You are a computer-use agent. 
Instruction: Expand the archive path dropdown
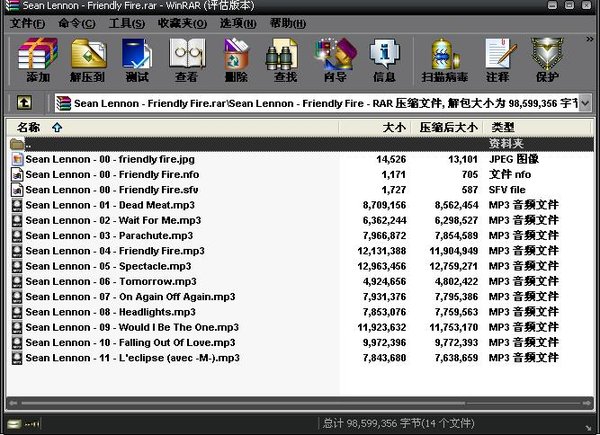pos(585,103)
